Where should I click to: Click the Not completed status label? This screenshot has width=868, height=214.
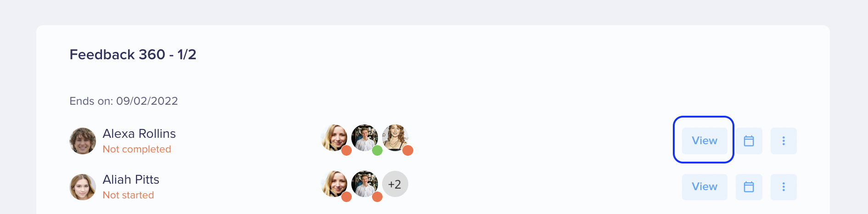tap(137, 149)
